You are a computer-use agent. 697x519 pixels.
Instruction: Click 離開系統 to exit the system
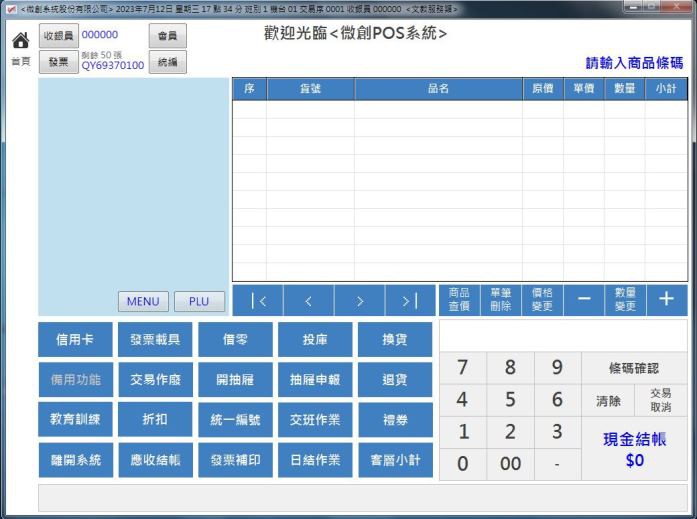click(76, 460)
